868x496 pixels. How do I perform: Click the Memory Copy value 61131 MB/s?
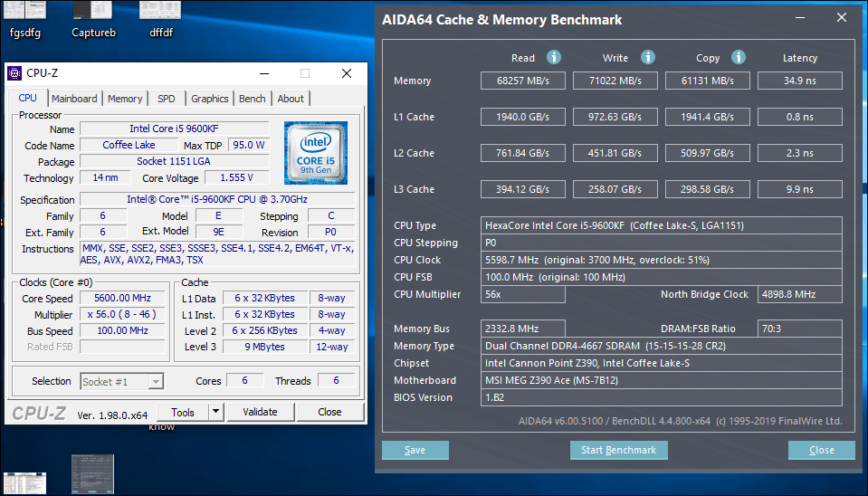708,81
